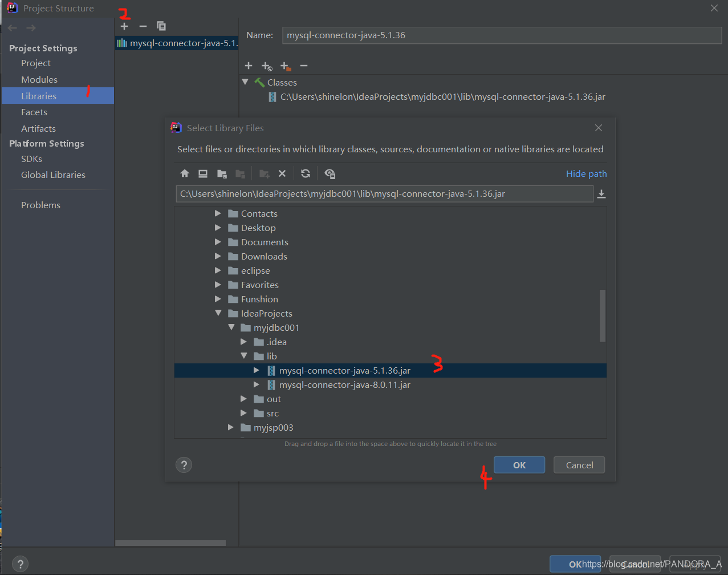The width and height of the screenshot is (728, 575).
Task: Click the file path field in the file chooser
Action: pos(384,194)
